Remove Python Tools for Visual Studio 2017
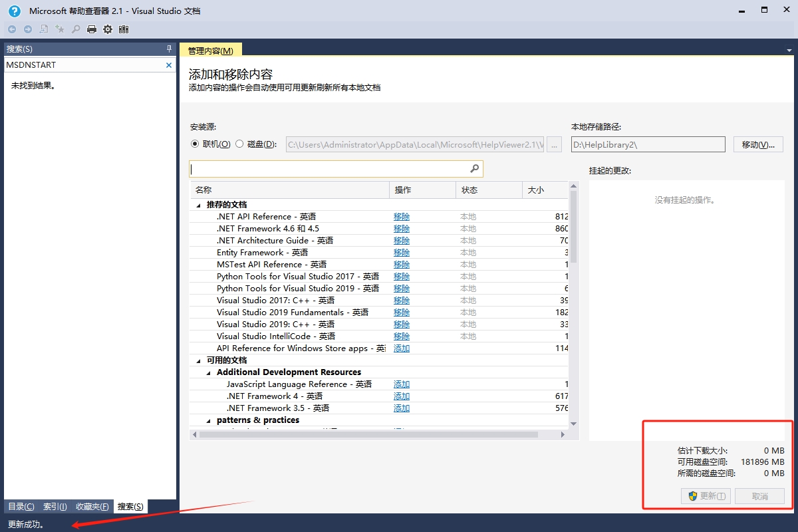Viewport: 798px width, 532px height. point(402,277)
